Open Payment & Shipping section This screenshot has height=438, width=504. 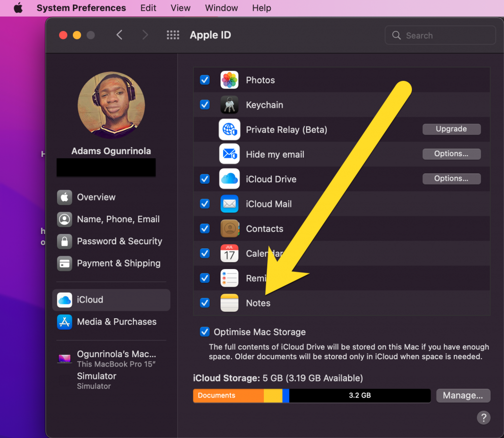coord(111,263)
